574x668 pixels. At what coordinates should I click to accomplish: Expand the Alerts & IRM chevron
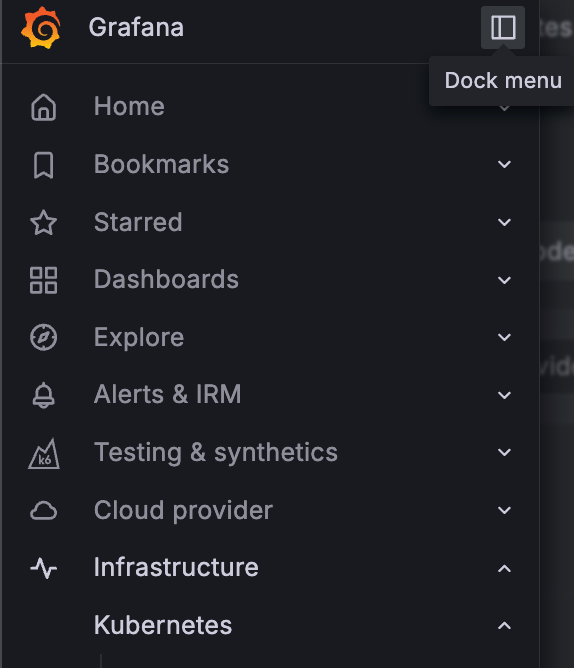pos(505,395)
